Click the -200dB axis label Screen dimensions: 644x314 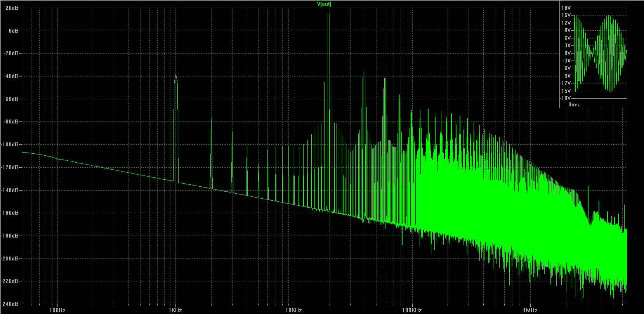click(x=10, y=258)
